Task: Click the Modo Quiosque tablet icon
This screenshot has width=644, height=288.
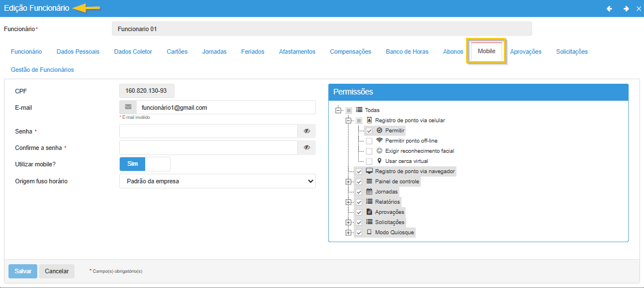Action: pyautogui.click(x=369, y=233)
